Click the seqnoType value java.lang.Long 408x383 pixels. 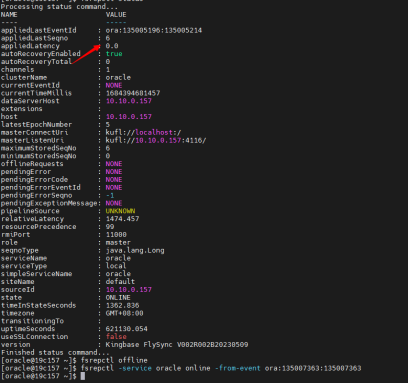(x=135, y=250)
